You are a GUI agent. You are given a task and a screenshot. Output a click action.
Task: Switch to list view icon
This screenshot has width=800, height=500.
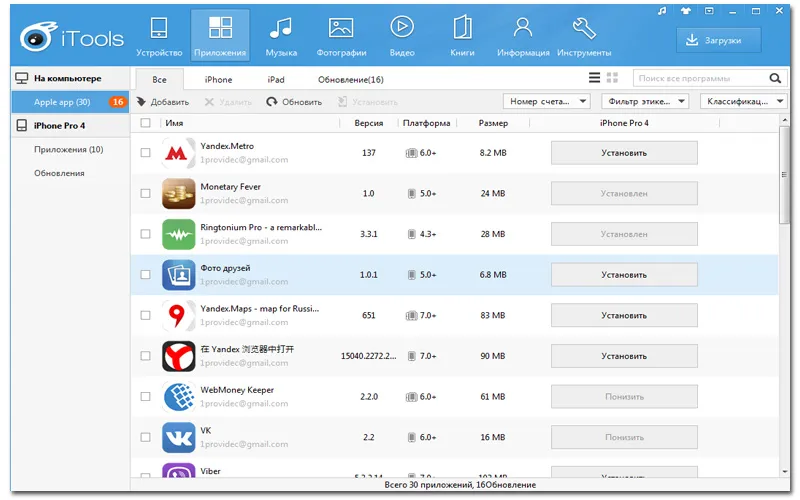tap(594, 78)
